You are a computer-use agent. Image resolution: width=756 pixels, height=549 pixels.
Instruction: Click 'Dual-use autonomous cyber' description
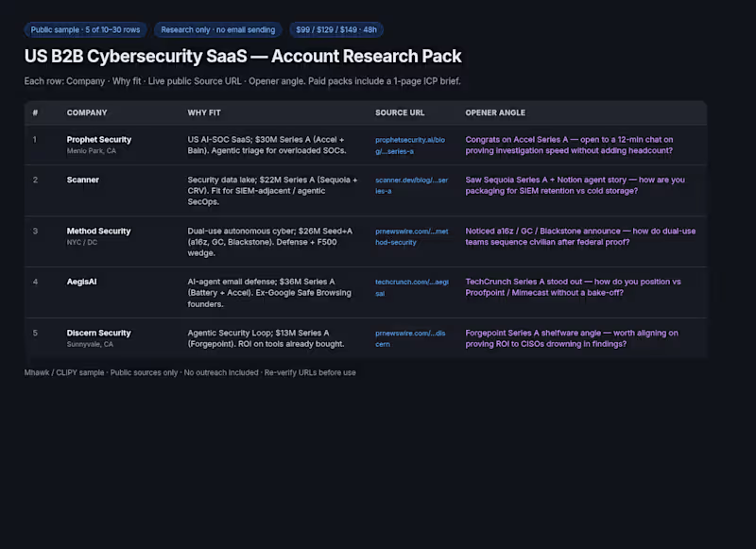point(270,242)
